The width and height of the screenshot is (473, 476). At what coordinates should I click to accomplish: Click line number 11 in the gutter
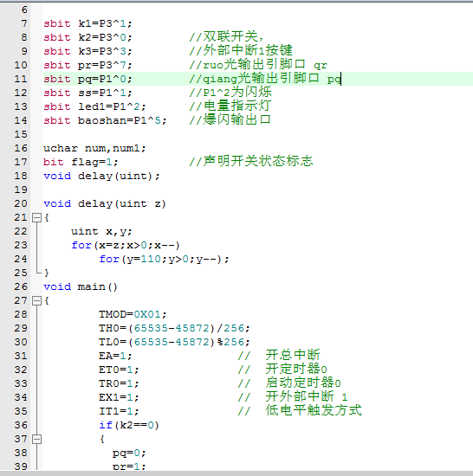click(x=21, y=79)
